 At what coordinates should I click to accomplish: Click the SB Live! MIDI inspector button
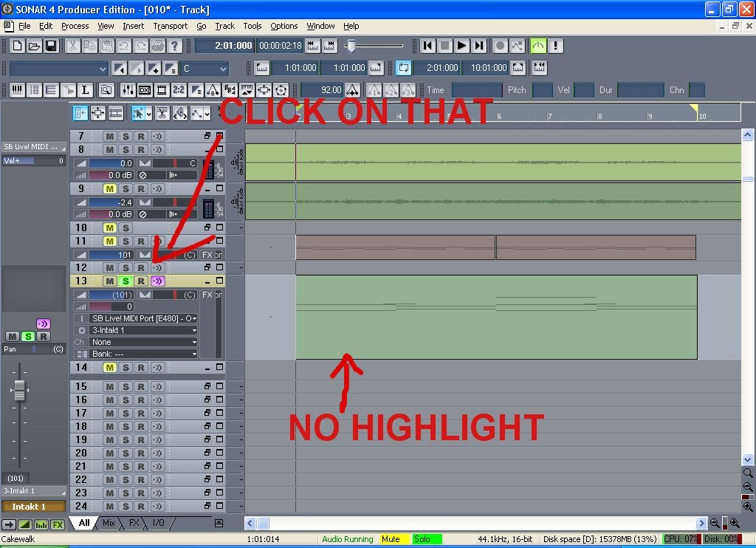click(34, 147)
